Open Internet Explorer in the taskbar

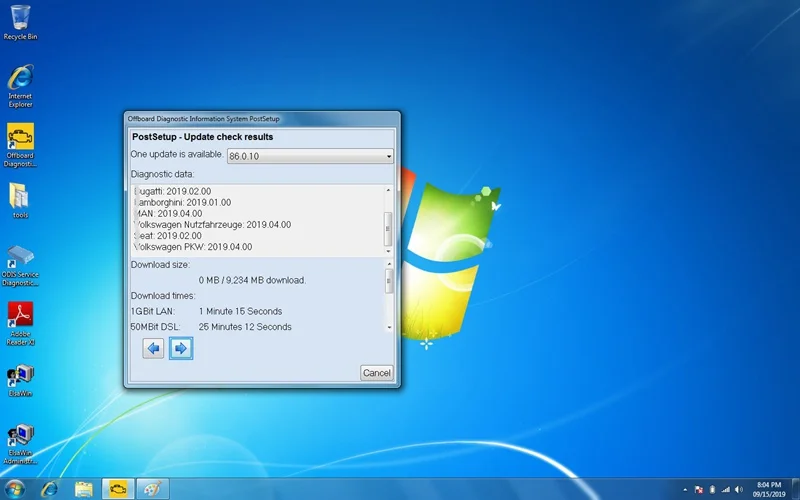[x=49, y=489]
